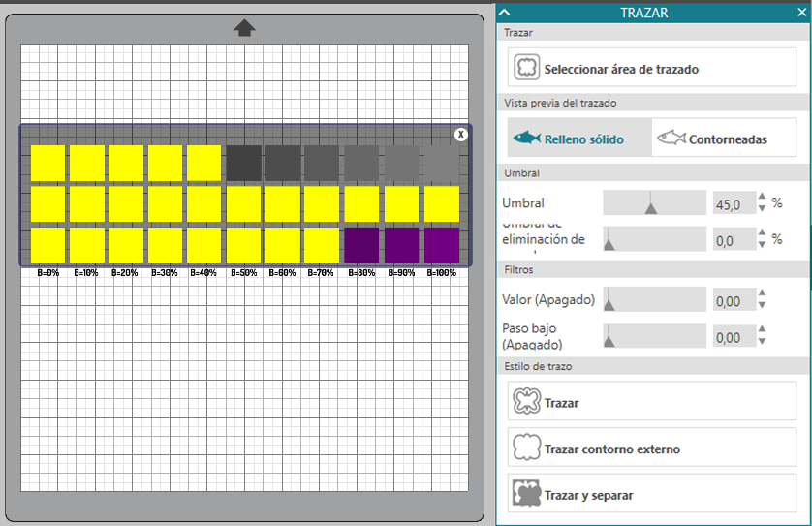Decrease Valor filter with down arrow

762,305
